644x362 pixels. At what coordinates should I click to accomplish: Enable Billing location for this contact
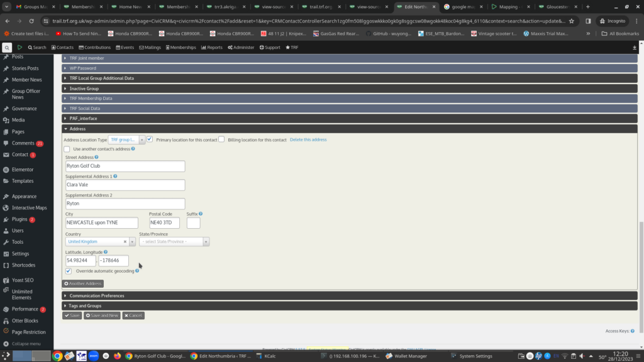(x=221, y=140)
